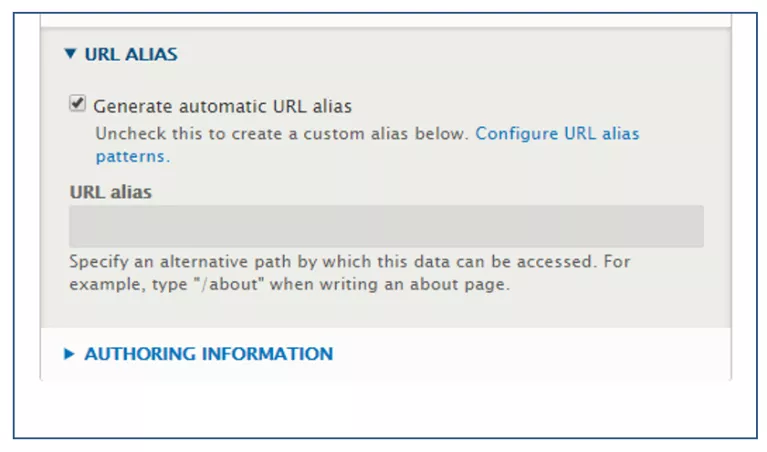Click the Generate automatic URL alias label
Screen dimensions: 767x452
pyautogui.click(x=223, y=106)
